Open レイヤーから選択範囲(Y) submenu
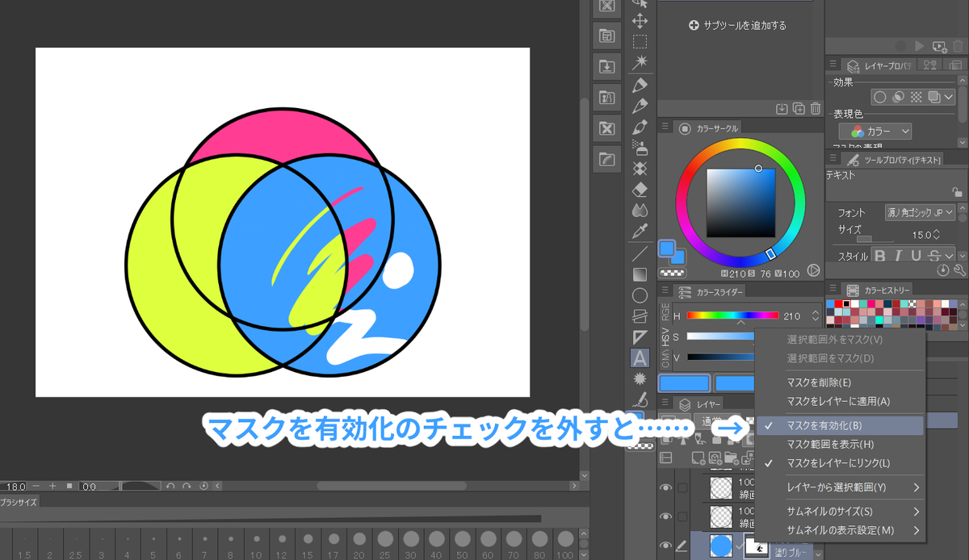The width and height of the screenshot is (969, 560). point(840,487)
